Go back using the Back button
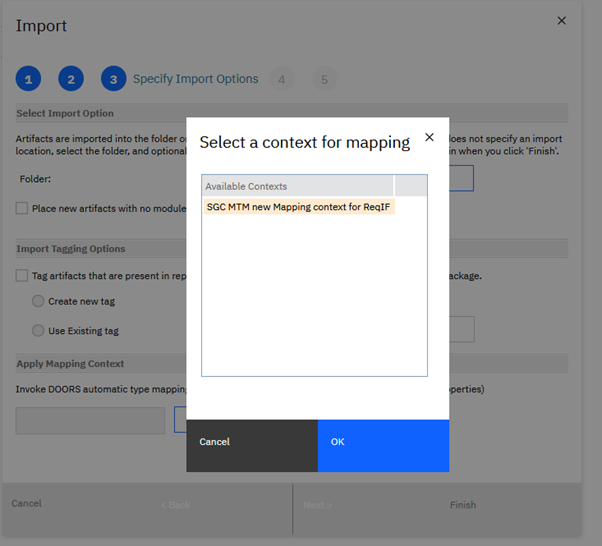The height and width of the screenshot is (546, 602). [175, 505]
